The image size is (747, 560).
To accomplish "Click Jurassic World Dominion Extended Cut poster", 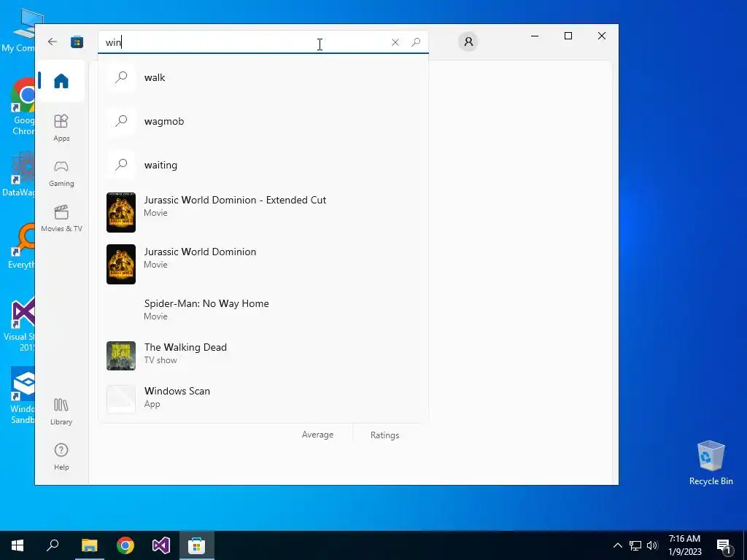I will (x=121, y=212).
